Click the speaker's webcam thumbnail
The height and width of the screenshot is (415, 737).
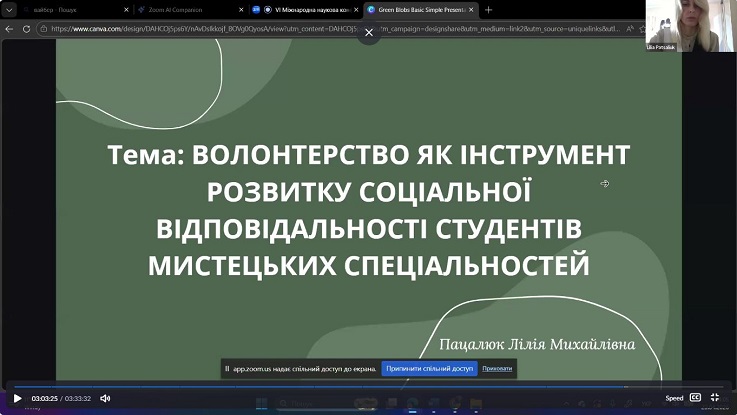click(665, 24)
